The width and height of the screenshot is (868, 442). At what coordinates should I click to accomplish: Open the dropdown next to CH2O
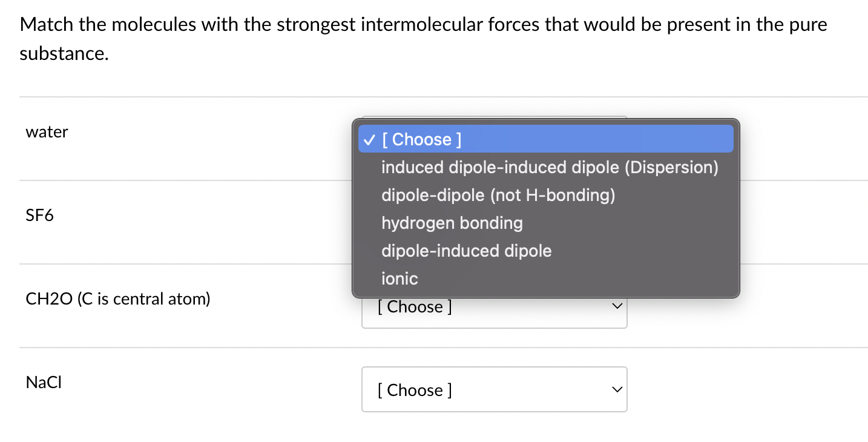point(495,306)
